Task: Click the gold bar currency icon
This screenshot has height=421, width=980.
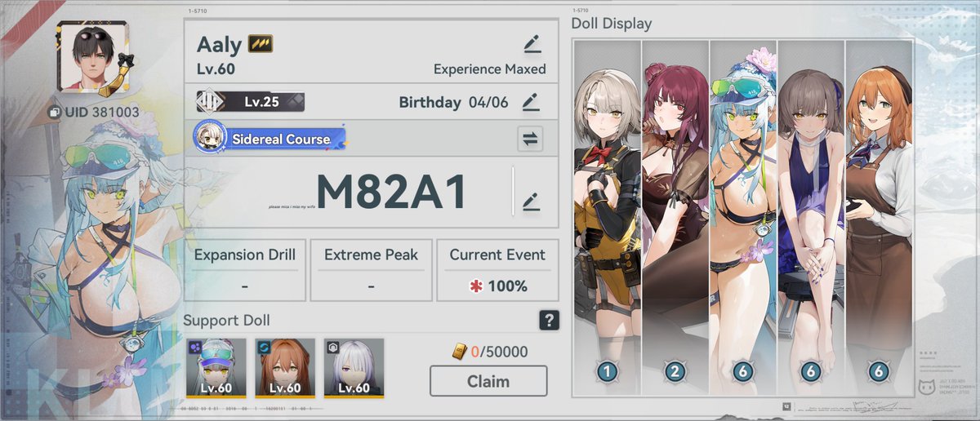Action: click(x=461, y=352)
